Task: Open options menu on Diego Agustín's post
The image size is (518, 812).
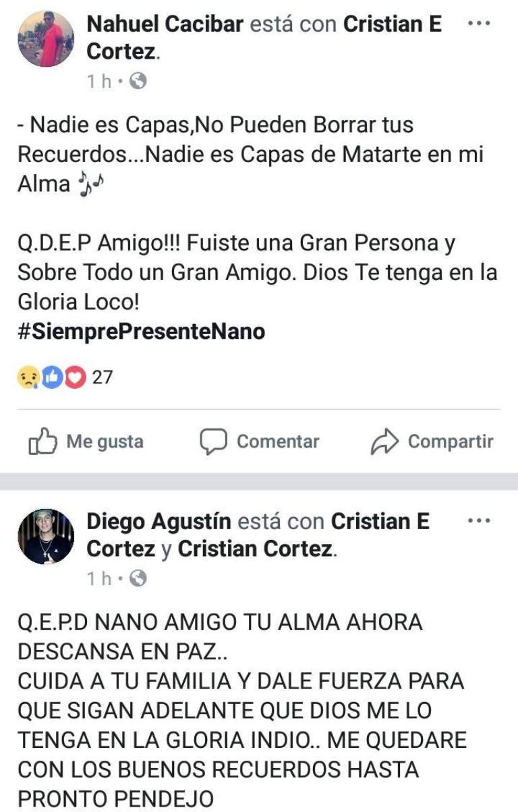Action: click(478, 520)
